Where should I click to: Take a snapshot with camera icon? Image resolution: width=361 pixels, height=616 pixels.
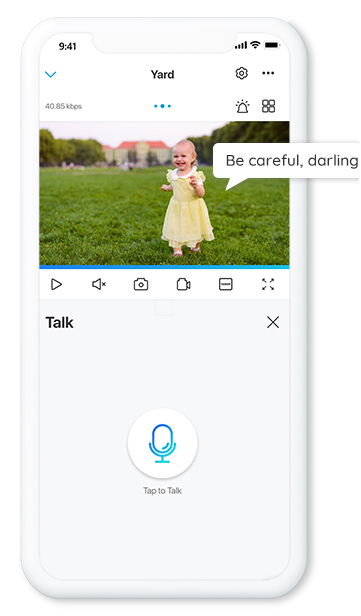[x=141, y=284]
